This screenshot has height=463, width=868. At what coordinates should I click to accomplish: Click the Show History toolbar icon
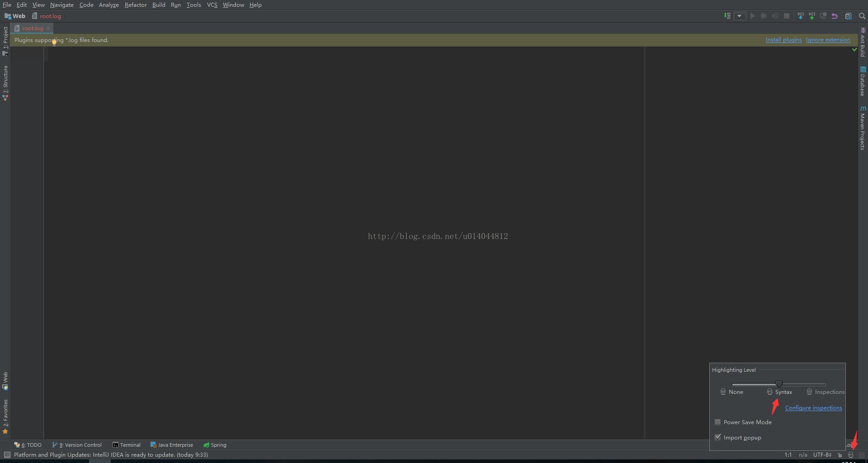tap(823, 16)
